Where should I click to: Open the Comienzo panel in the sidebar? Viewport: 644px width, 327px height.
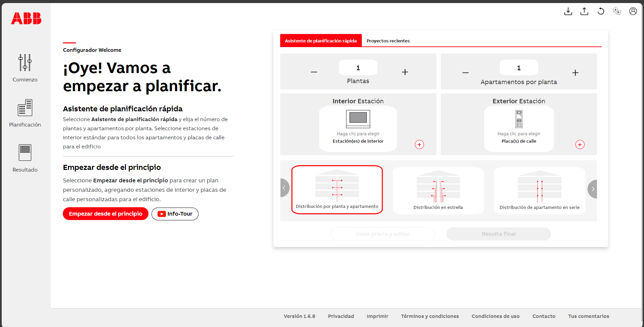[25, 68]
